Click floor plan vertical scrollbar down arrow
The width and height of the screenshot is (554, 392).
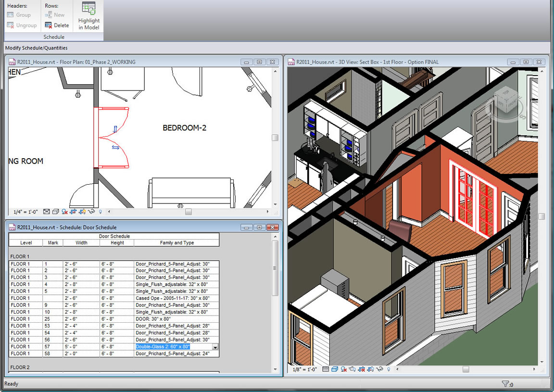275,204
